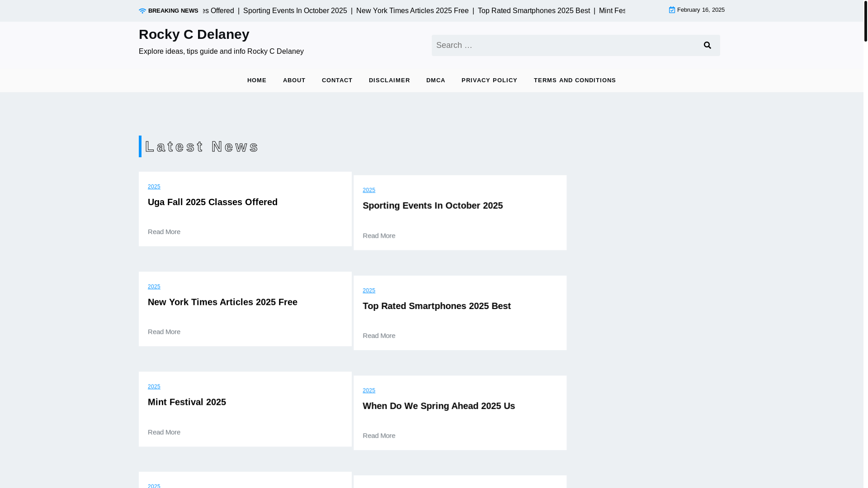
Task: Open the Uga Fall 2025 Classes Offered article
Action: tap(212, 202)
